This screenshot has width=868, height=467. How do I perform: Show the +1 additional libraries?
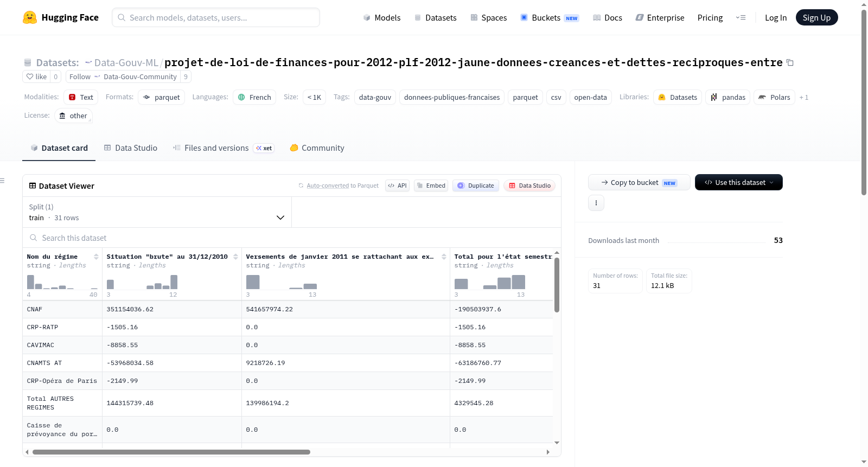point(804,98)
